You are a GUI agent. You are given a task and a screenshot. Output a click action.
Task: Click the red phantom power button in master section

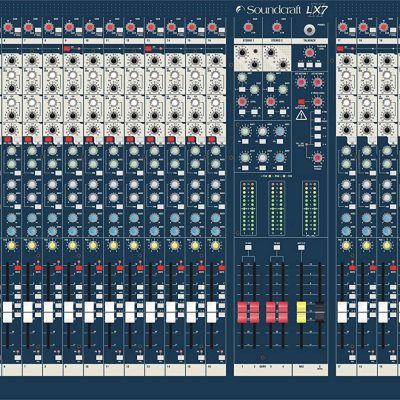pos(302,102)
